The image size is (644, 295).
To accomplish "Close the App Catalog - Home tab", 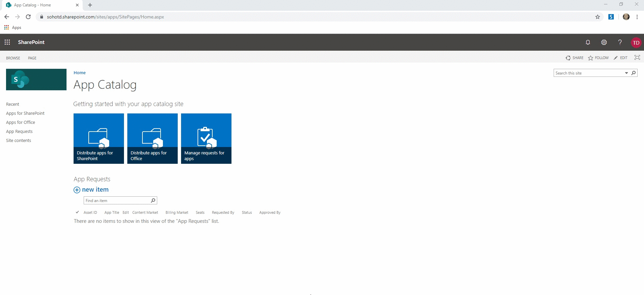I will [x=77, y=5].
